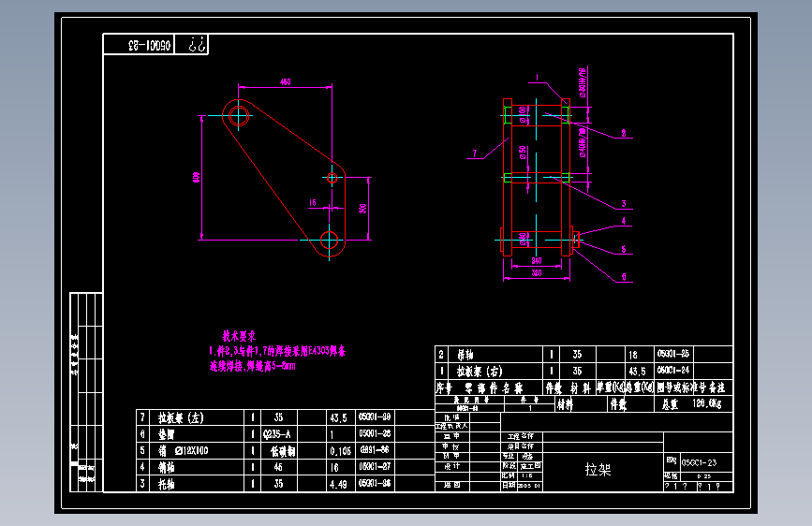Select diameter label "Ø100" on top shaft
The image size is (812, 526).
(x=523, y=115)
